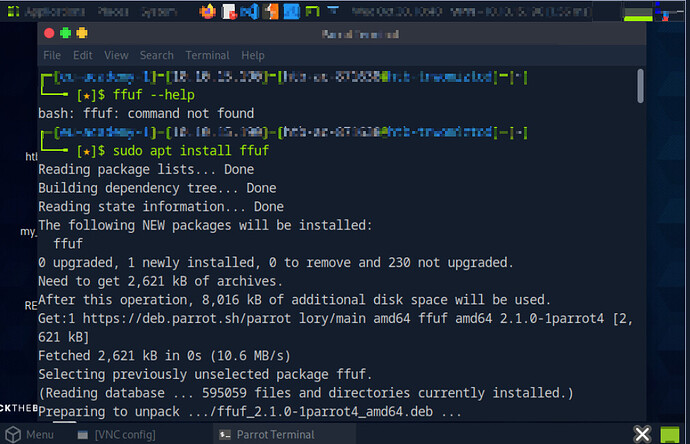Click the terminal vertical scrollbar handle
The image size is (690, 444).
[640, 86]
